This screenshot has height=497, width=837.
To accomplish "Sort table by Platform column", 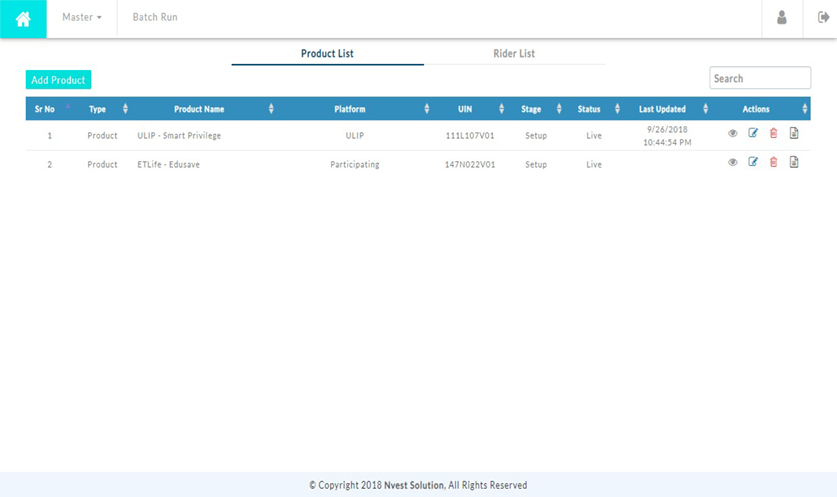I will [350, 109].
